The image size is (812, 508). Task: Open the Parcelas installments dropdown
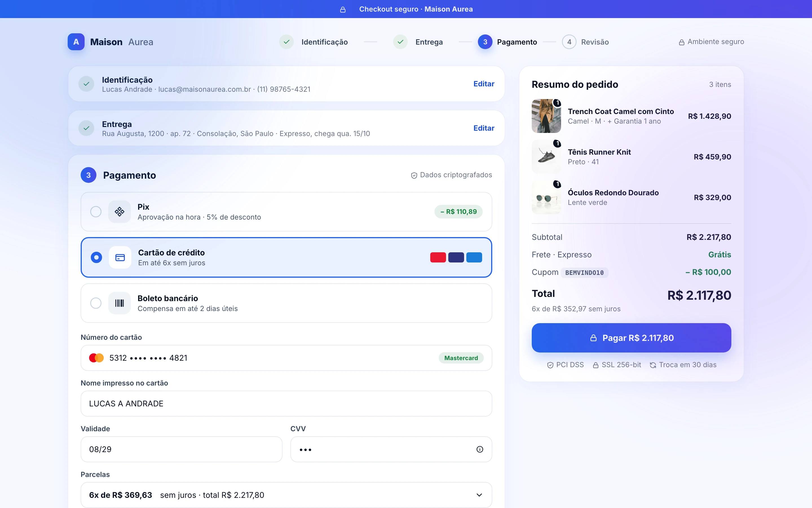pos(286,495)
